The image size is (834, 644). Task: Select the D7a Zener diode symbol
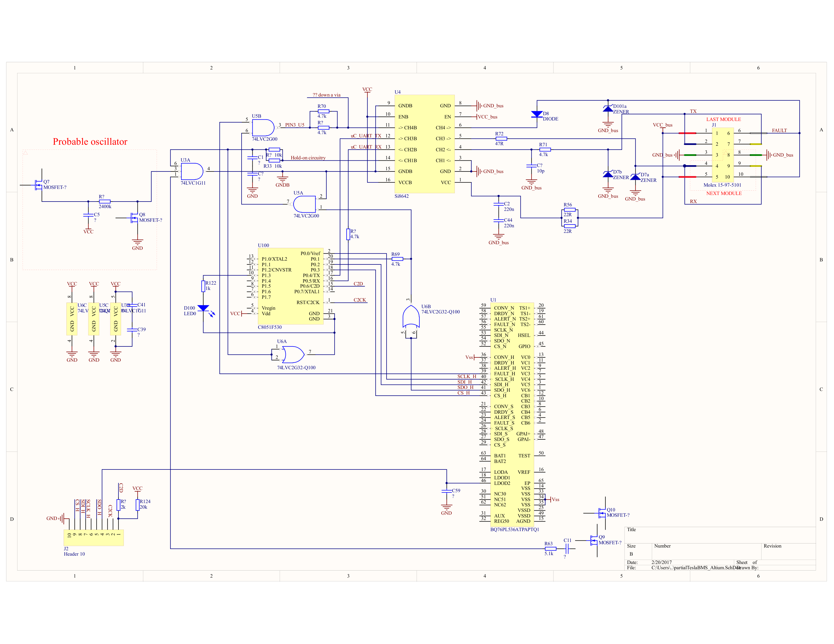635,177
